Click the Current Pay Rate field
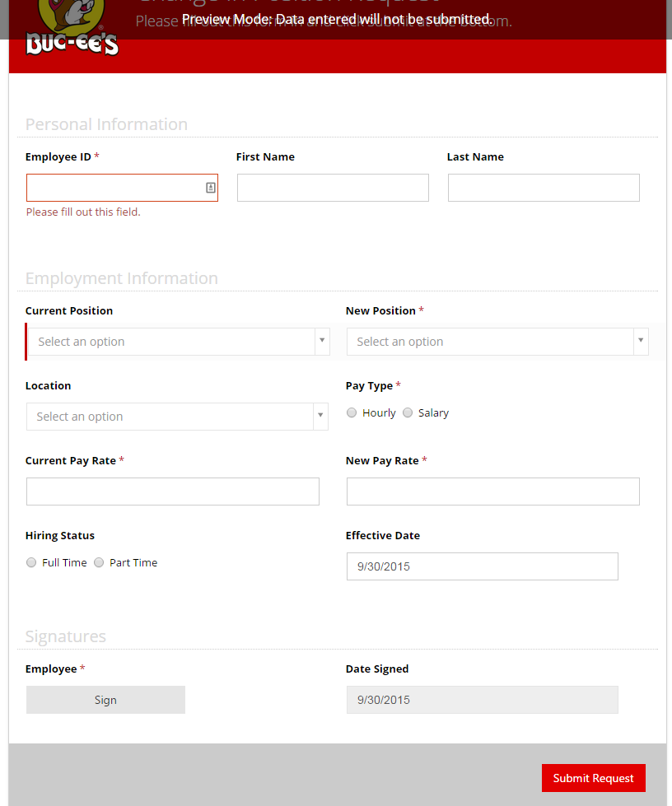 click(173, 492)
